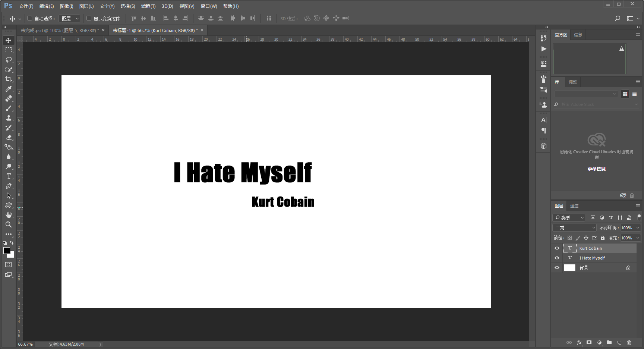The image size is (644, 349).
Task: Enter Quick Mask mode
Action: click(9, 264)
